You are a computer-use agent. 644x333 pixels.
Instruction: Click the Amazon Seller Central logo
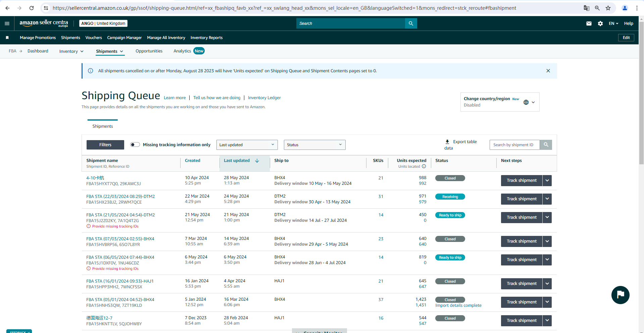pos(44,23)
